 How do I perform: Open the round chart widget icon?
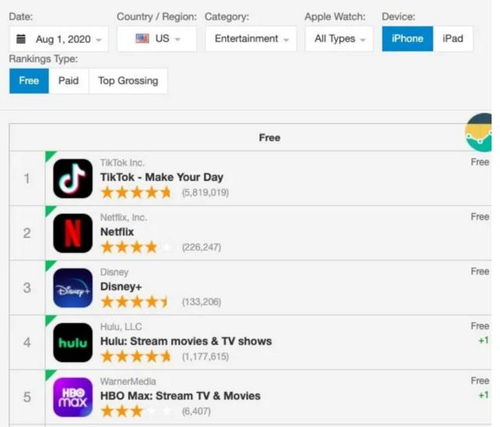coord(479,132)
